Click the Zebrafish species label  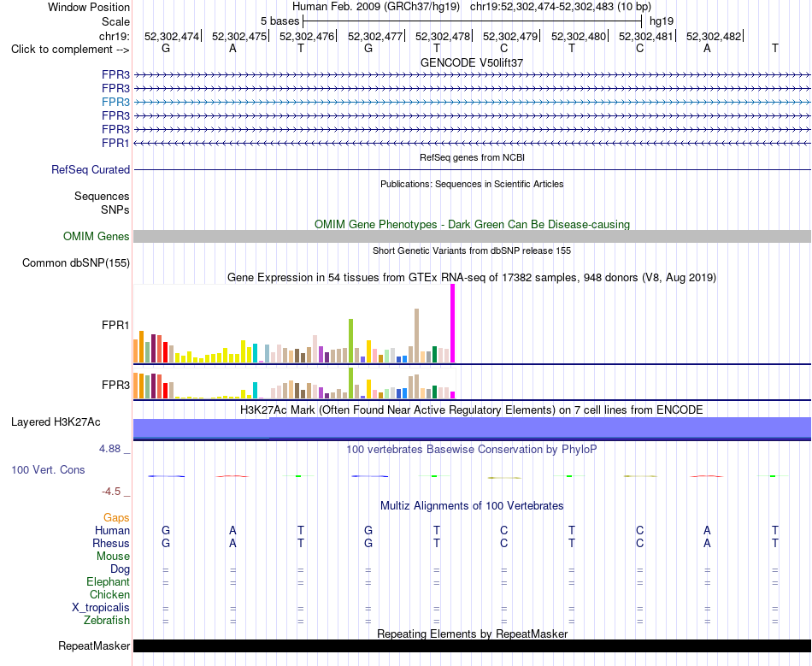[x=107, y=621]
